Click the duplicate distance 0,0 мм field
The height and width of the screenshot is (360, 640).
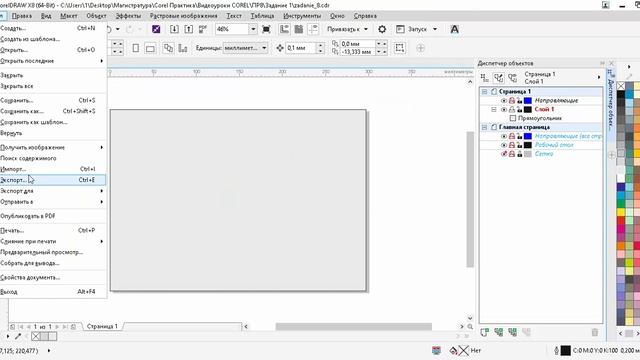(x=357, y=44)
